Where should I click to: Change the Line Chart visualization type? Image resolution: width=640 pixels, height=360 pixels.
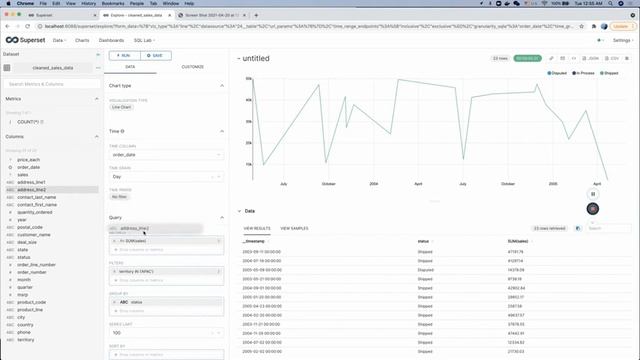pos(122,107)
